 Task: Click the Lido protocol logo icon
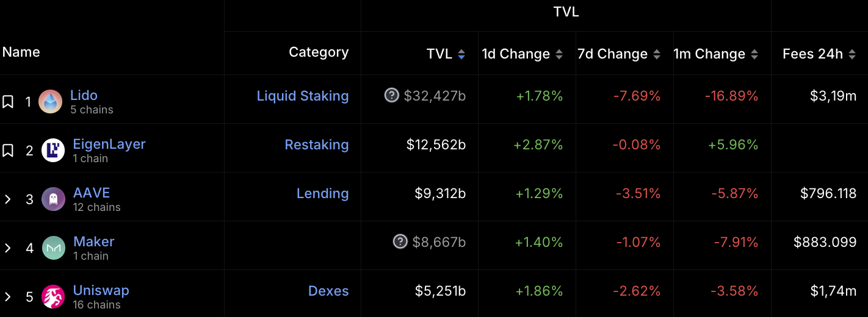[x=51, y=101]
